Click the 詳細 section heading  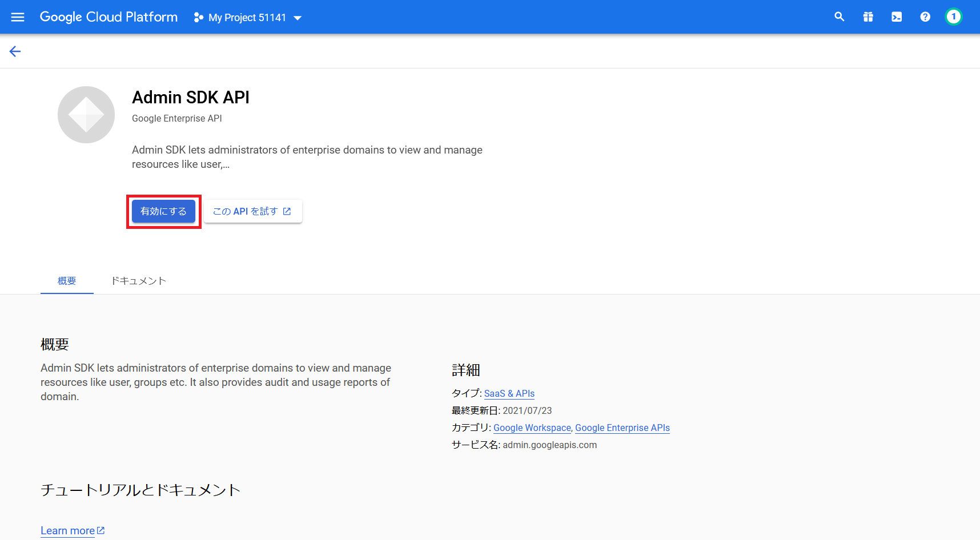tap(466, 370)
